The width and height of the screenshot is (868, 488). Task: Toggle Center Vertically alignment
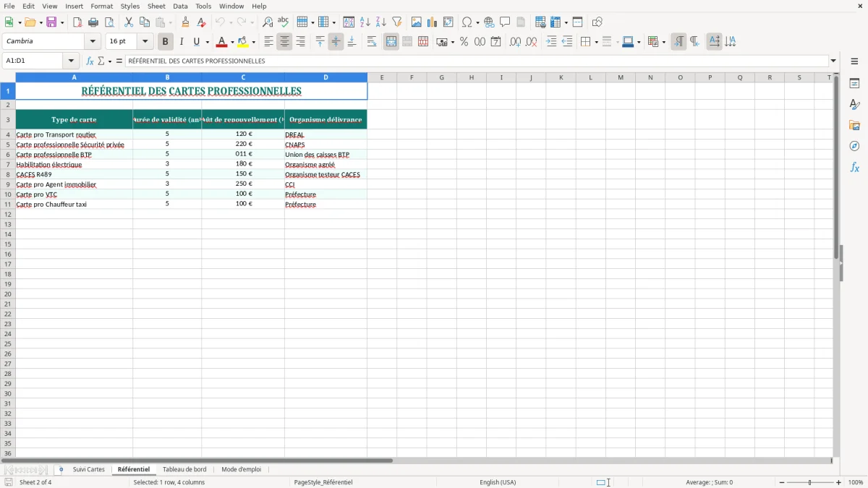click(x=336, y=42)
